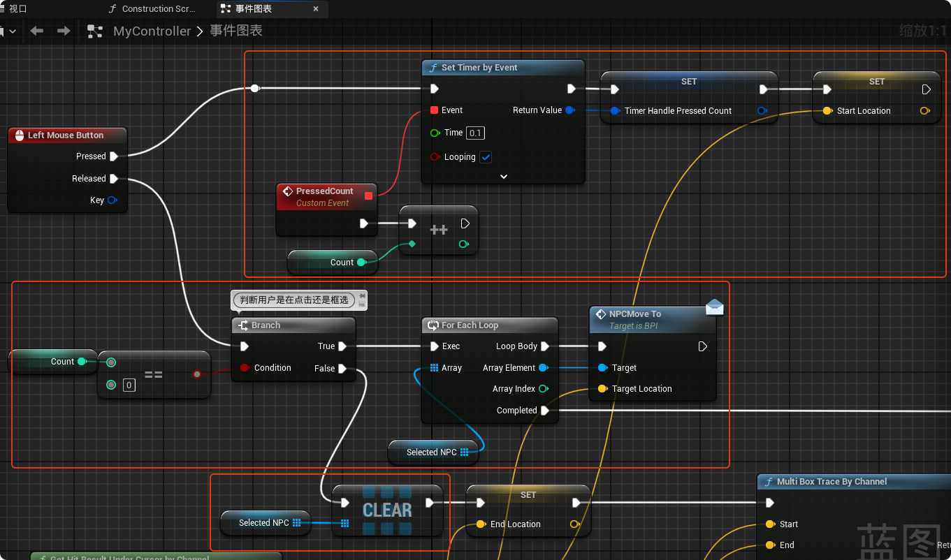Select the Multi Box Trace By Channel node header

854,482
